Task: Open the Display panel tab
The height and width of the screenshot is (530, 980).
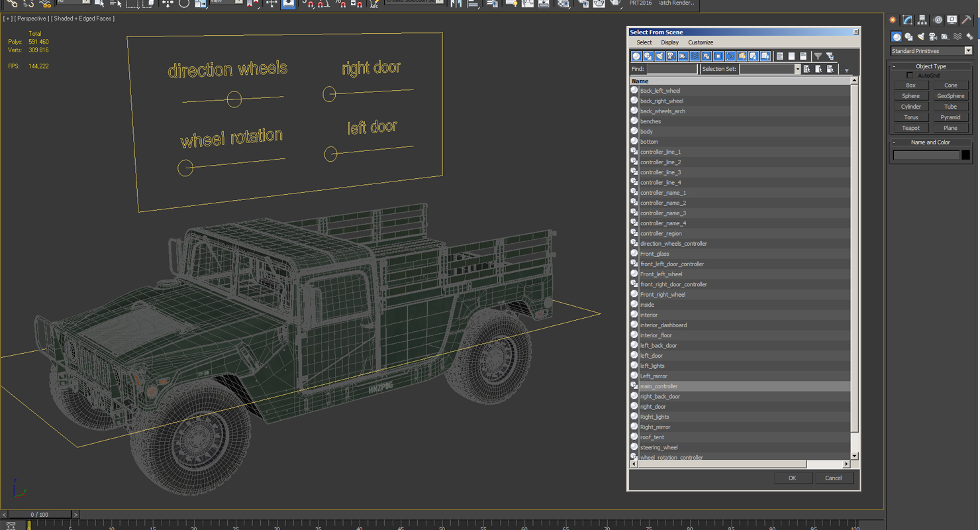Action: [x=952, y=20]
